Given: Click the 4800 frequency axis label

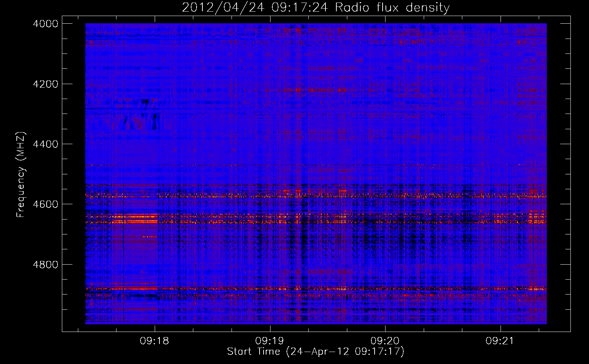Looking at the screenshot, I should [46, 265].
